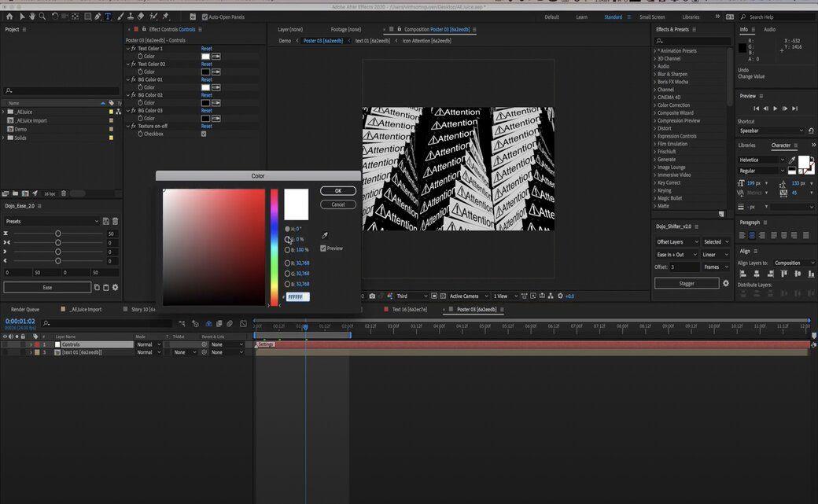Expand the Color Correction effects category
The height and width of the screenshot is (504, 818).
coord(673,105)
